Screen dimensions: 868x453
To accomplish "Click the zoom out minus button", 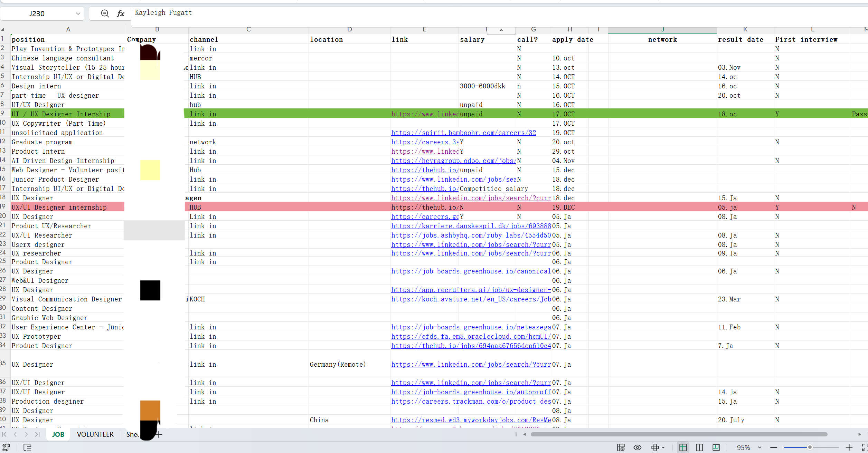I will pyautogui.click(x=774, y=447).
